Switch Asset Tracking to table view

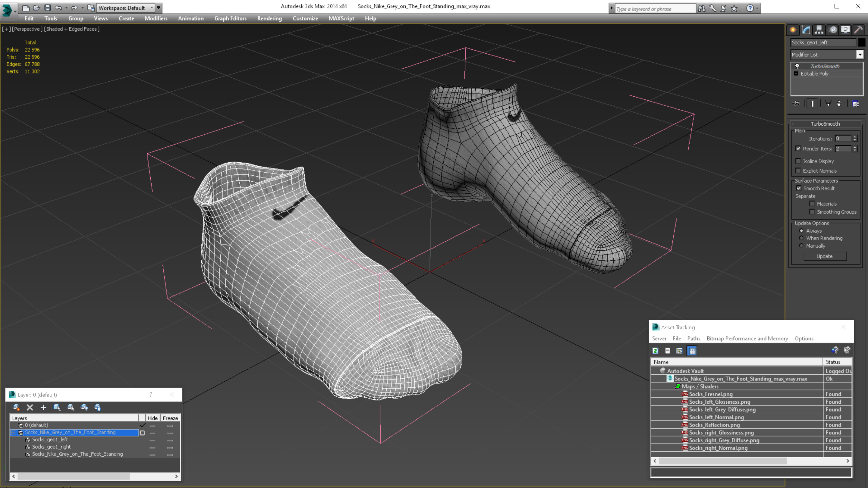coord(692,351)
